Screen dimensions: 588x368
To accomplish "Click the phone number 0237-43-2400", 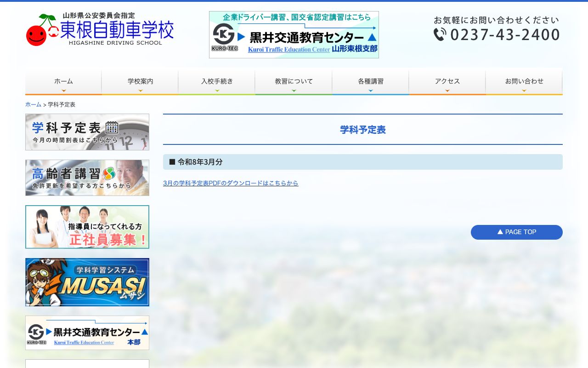I will pyautogui.click(x=505, y=34).
